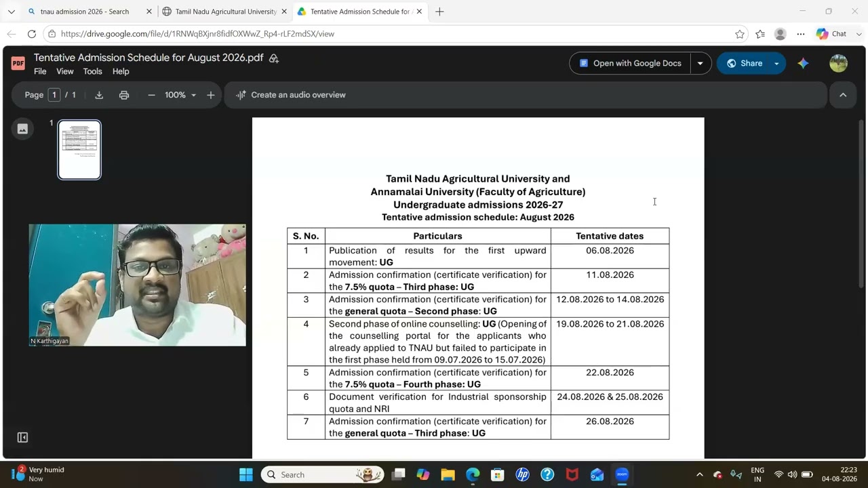
Task: Click the PDF file type icon
Action: click(x=18, y=63)
